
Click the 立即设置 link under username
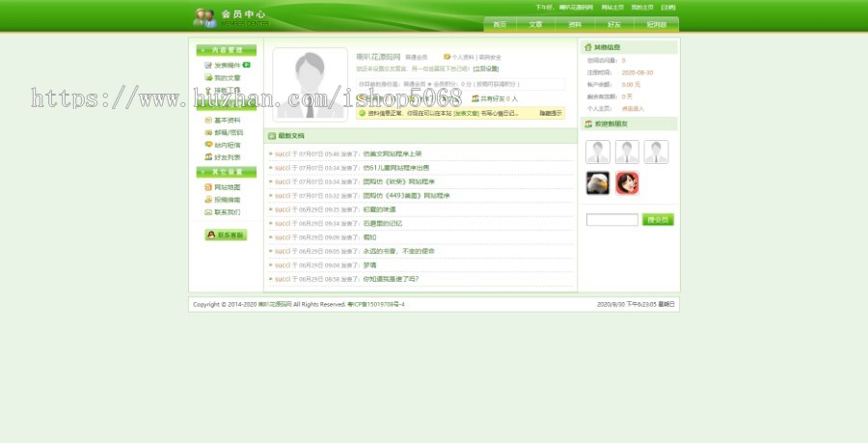(486, 69)
